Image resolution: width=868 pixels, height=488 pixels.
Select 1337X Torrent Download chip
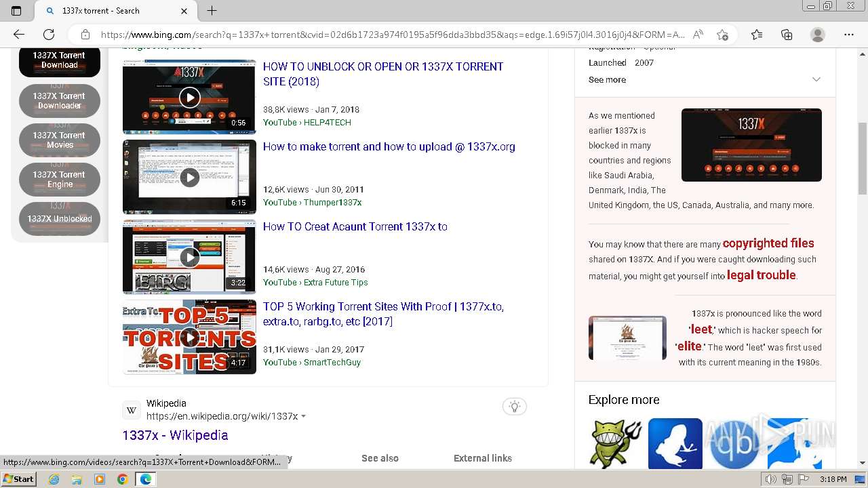point(60,61)
